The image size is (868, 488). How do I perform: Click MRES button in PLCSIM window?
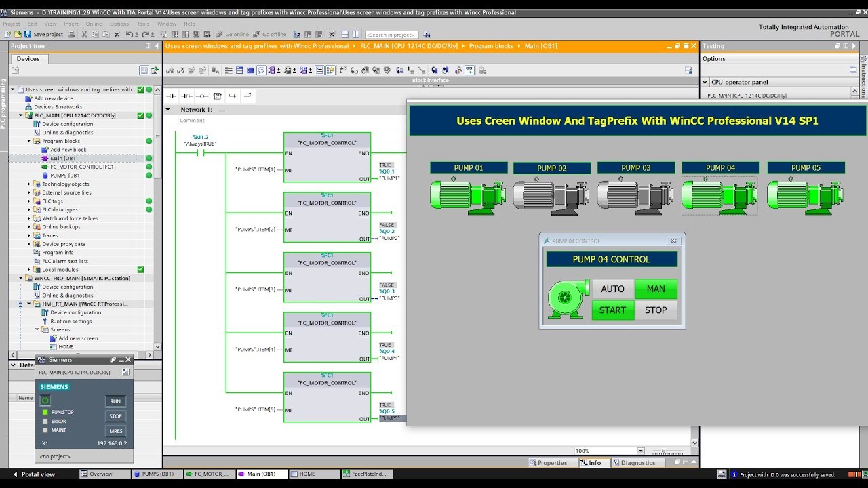click(115, 431)
